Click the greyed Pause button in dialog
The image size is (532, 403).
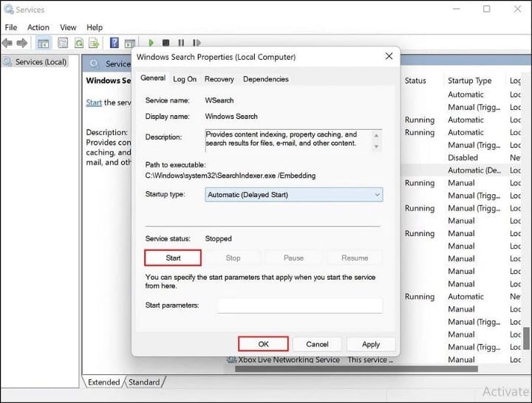[x=293, y=258]
